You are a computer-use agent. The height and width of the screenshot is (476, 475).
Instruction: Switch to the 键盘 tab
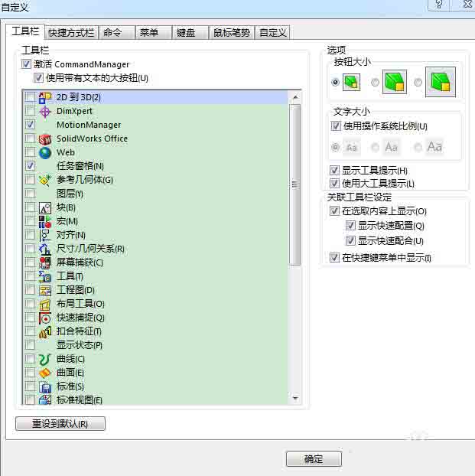click(x=190, y=32)
